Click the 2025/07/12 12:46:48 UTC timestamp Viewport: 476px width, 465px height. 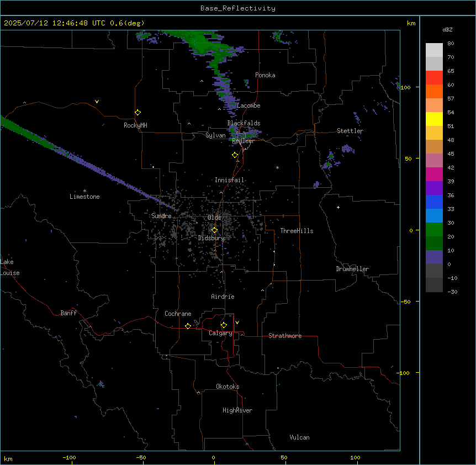[x=54, y=23]
